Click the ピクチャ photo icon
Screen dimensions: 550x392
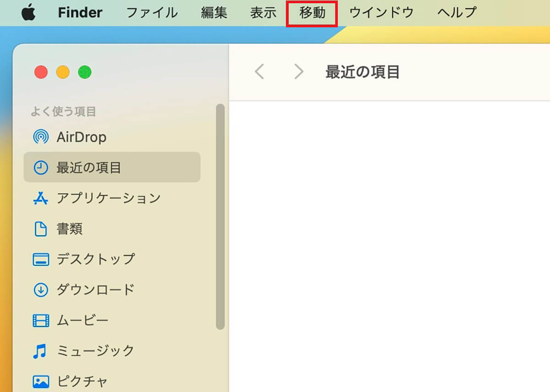pos(41,381)
